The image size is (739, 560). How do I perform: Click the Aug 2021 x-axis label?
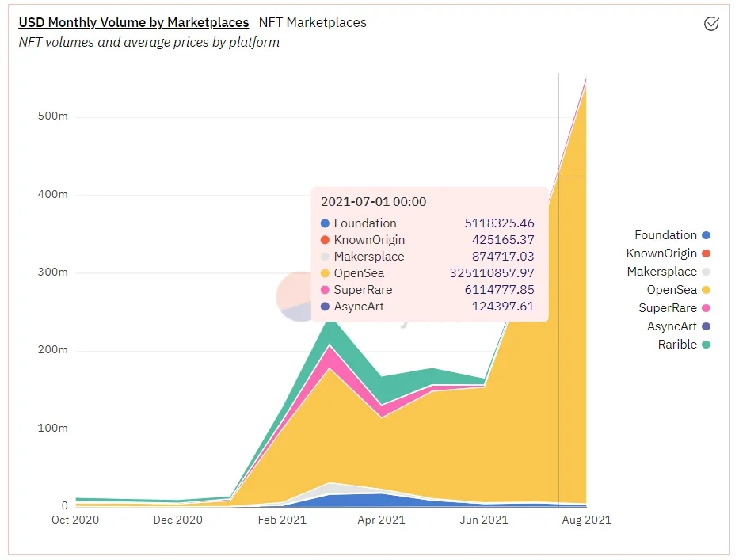585,520
